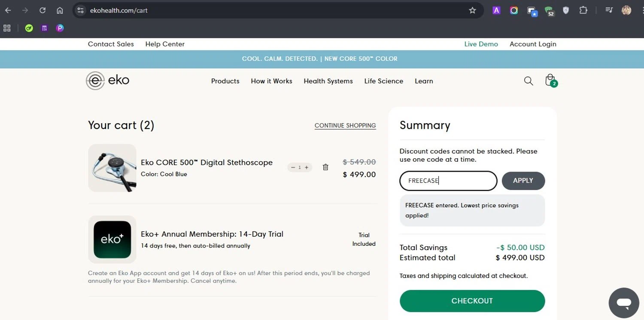This screenshot has height=320, width=644.
Task: Click the -$ 50.00 USD savings value
Action: [520, 248]
